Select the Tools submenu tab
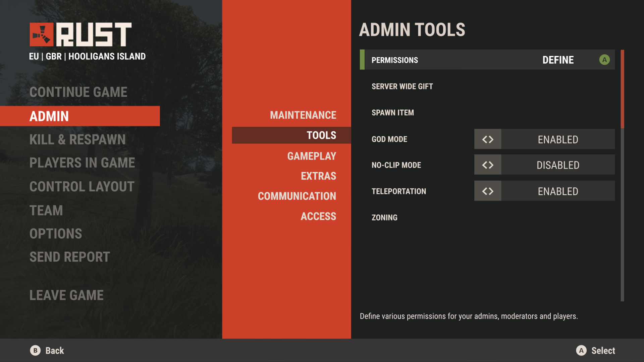 321,134
